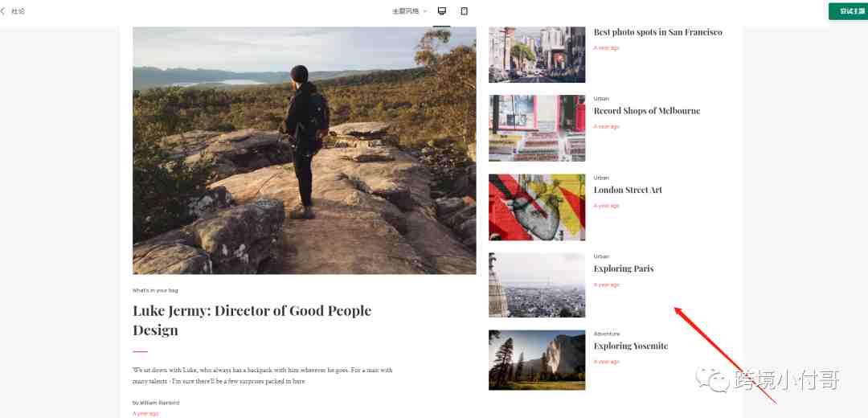
Task: Click Exploring Paris city thumbnail
Action: 536,285
